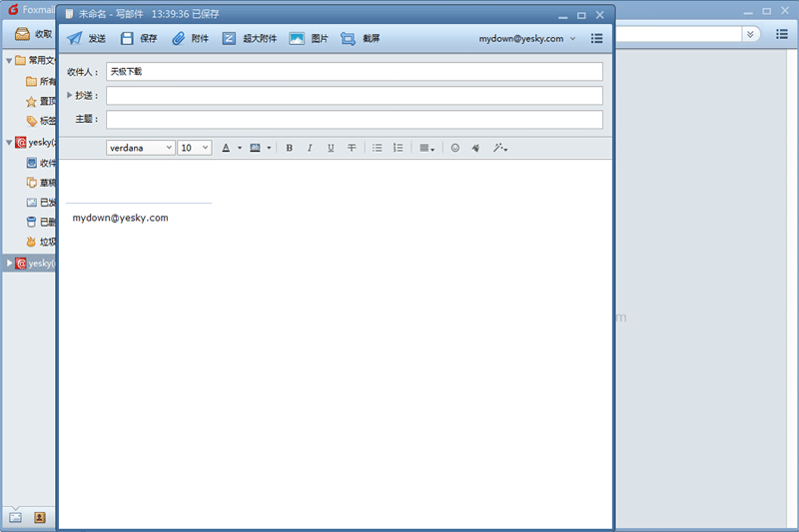799x532 pixels.
Task: Insert a bulleted list
Action: click(378, 148)
